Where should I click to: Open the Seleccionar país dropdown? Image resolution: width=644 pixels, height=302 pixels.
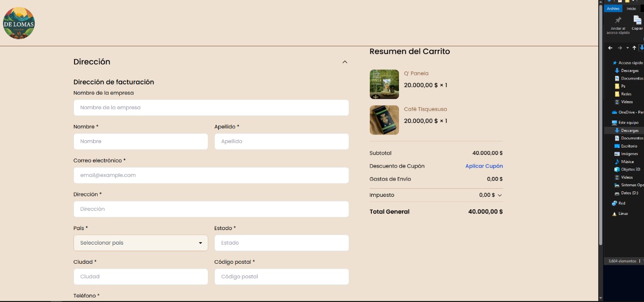tap(140, 243)
